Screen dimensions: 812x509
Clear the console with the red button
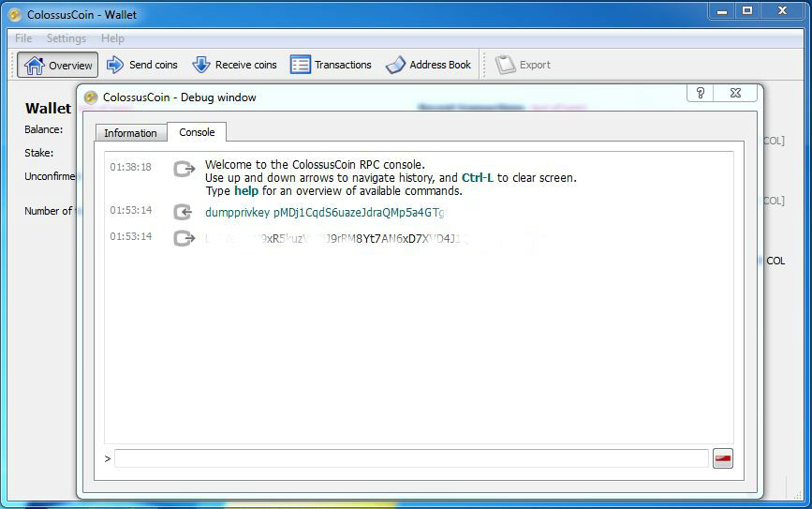tap(722, 458)
